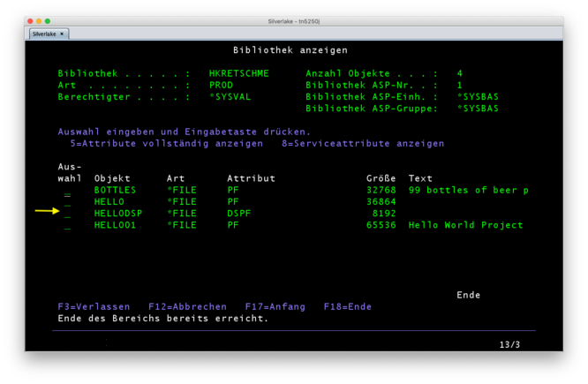Click the window title 'Silverlake - tn5250j'

click(294, 21)
